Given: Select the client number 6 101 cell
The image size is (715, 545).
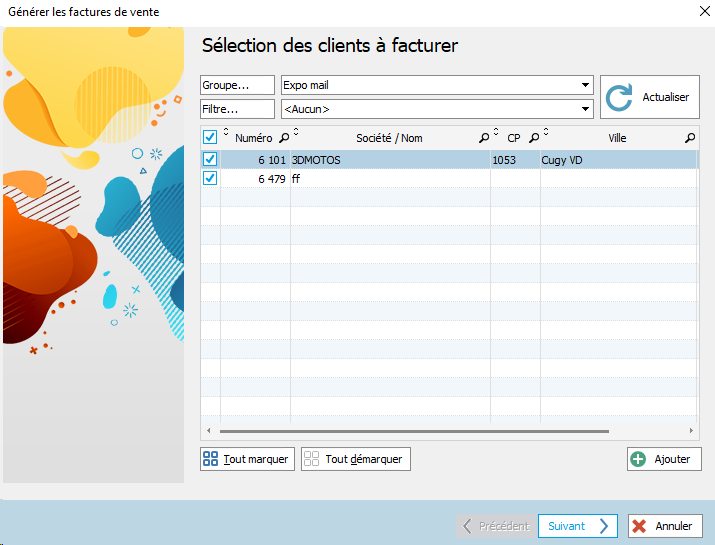Looking at the screenshot, I should click(255, 160).
